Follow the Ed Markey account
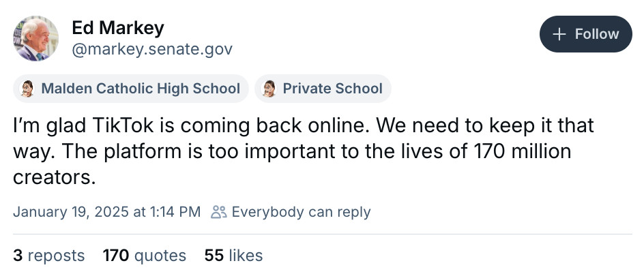This screenshot has width=644, height=274. tap(586, 34)
